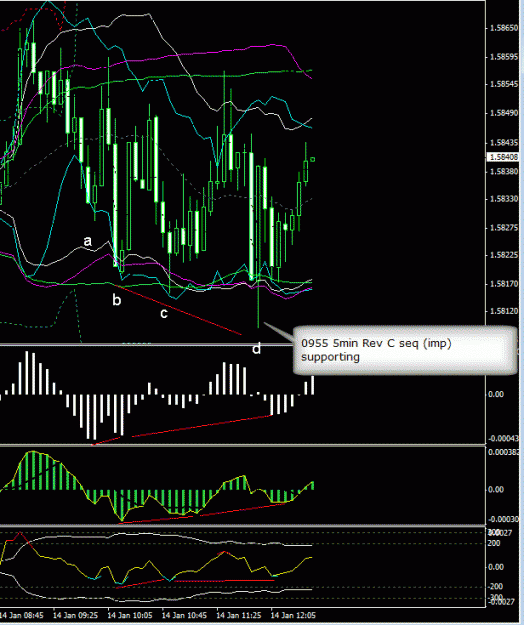Click the 1.58275 price axis label

coord(504,228)
